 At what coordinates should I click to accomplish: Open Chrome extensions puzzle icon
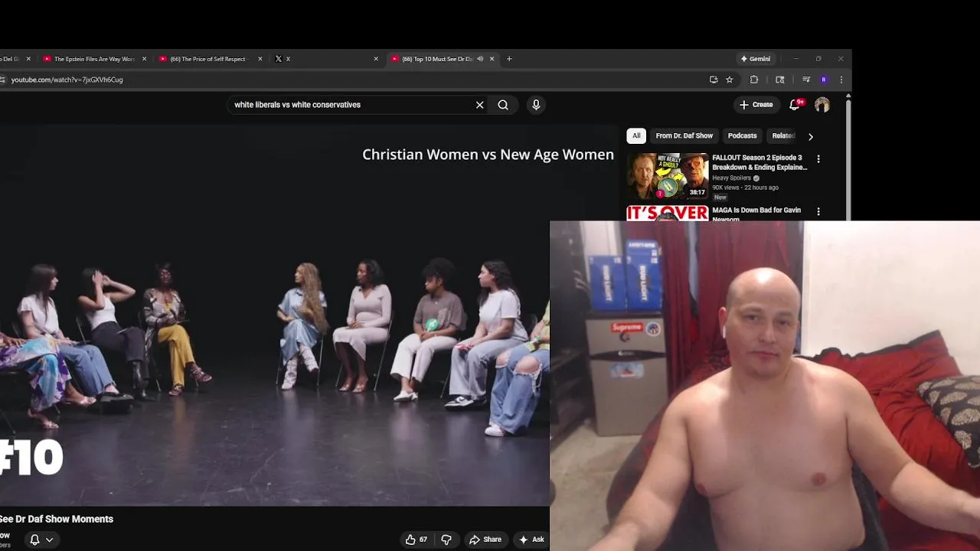click(754, 80)
